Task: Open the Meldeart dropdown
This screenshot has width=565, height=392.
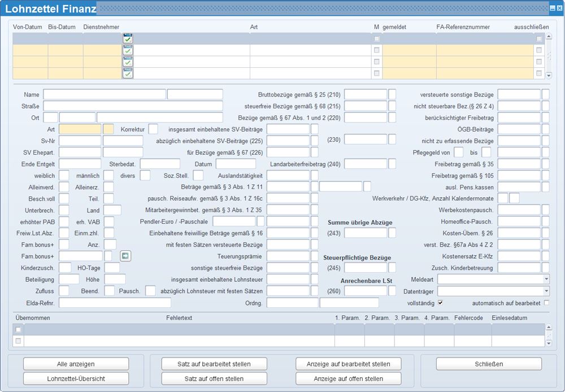Action: [546, 279]
